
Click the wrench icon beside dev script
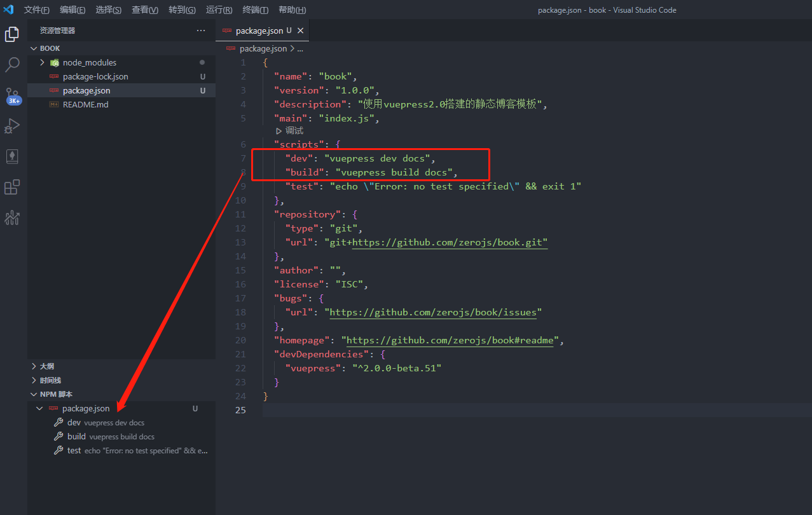[x=58, y=423]
